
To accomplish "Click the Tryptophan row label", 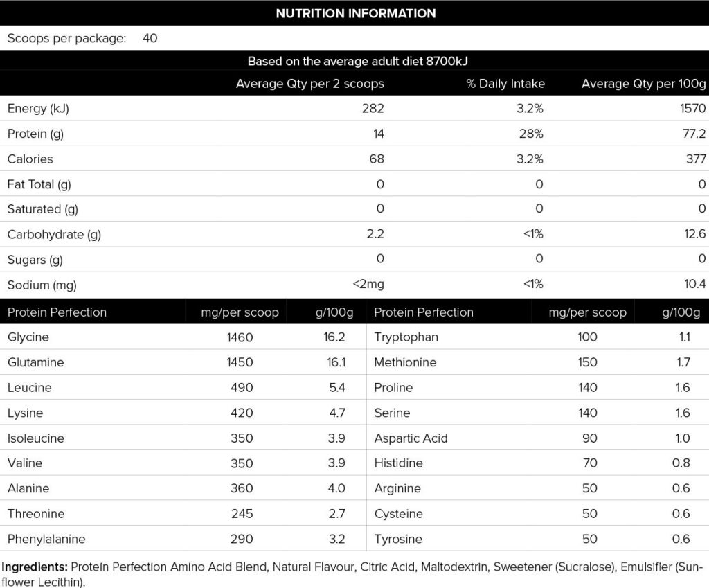I will (406, 337).
